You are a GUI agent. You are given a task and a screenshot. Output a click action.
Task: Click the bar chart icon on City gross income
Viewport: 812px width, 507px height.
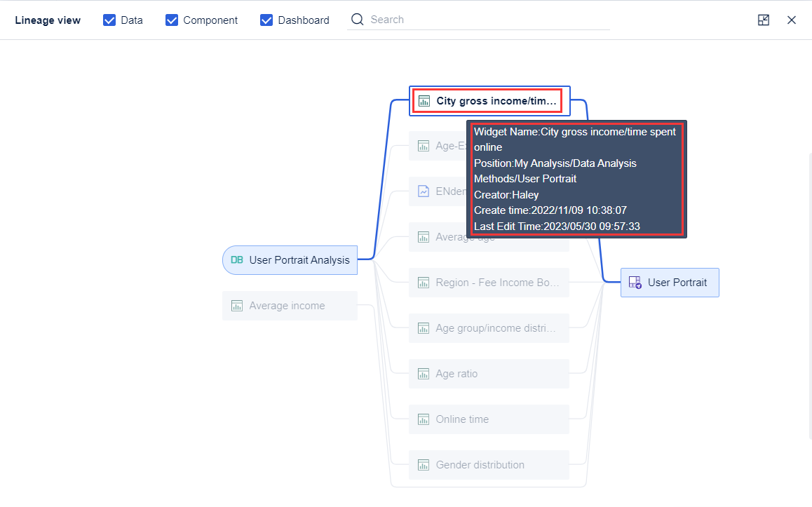423,100
